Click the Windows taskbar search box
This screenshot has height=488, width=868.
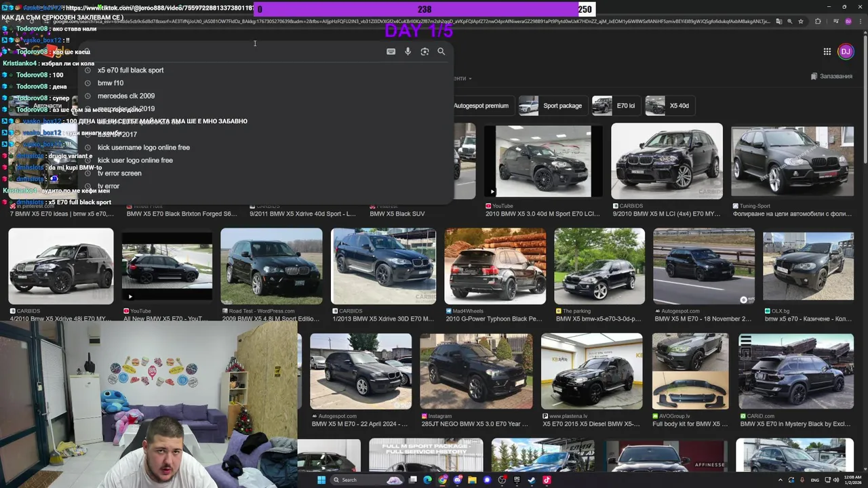coord(368,480)
